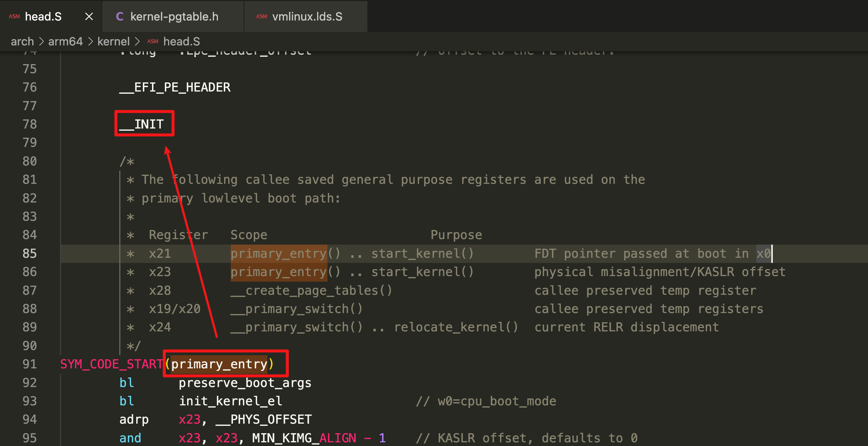Viewport: 868px width, 446px height.
Task: Click __PHYS_OFFSET on line 94
Action: 264,419
